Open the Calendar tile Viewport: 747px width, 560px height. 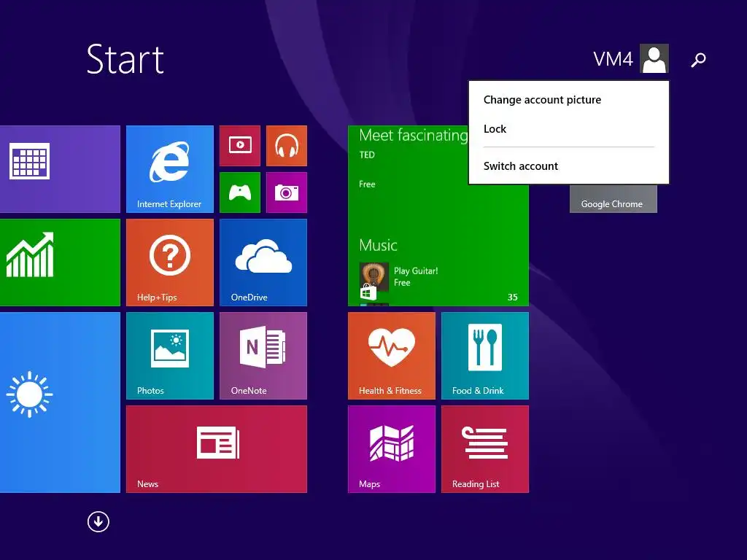pos(60,169)
